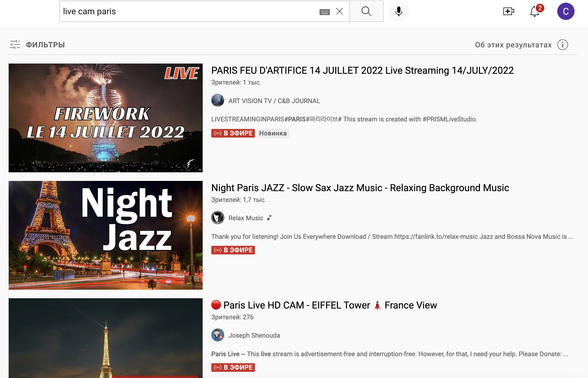Screen dimensions: 588x378
Task: Open PARIS FEU D'ARTIFICE video title
Action: 362,71
